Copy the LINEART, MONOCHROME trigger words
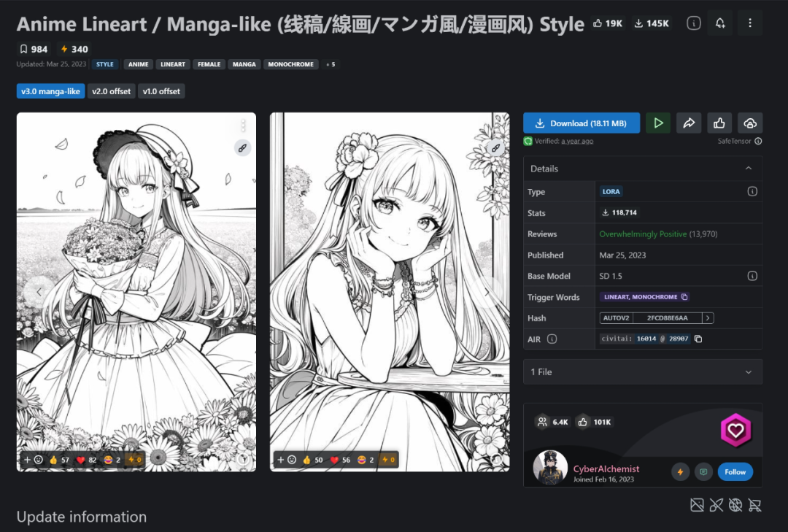 [684, 297]
